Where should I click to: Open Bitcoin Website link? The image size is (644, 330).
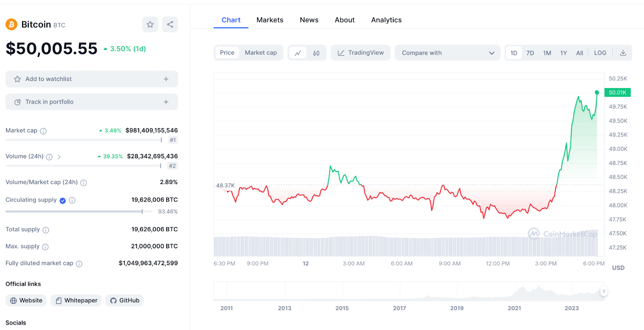point(26,301)
